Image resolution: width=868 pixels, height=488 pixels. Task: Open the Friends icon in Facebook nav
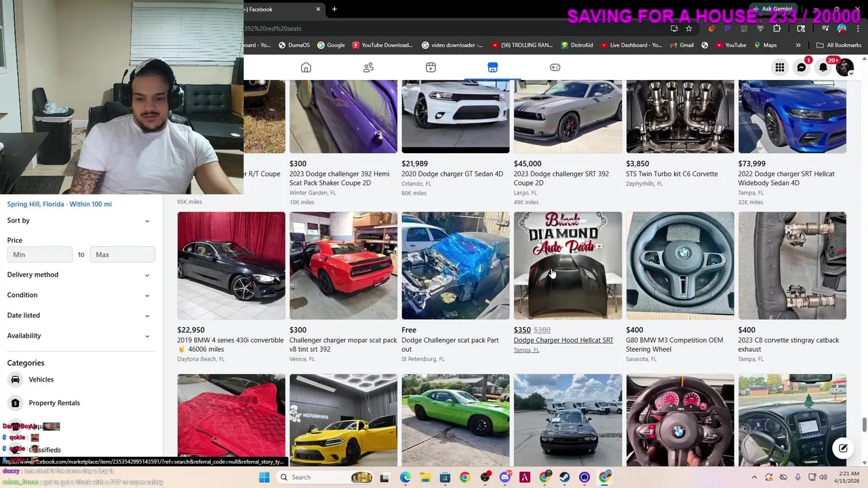point(368,67)
